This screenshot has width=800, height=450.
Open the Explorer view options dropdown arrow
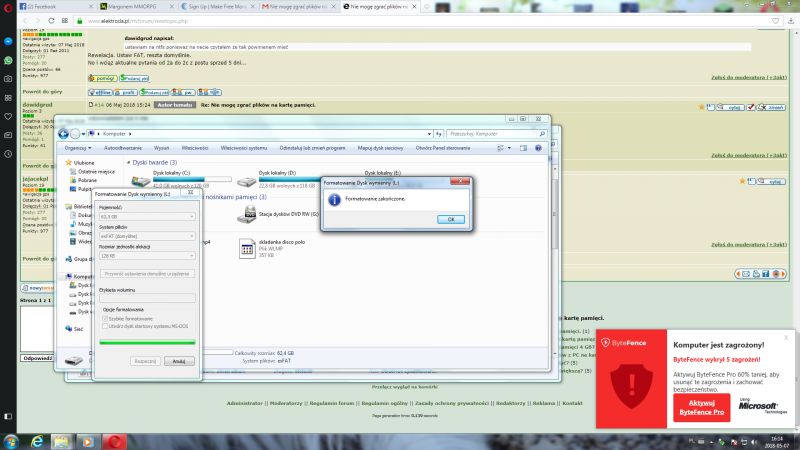coord(509,148)
